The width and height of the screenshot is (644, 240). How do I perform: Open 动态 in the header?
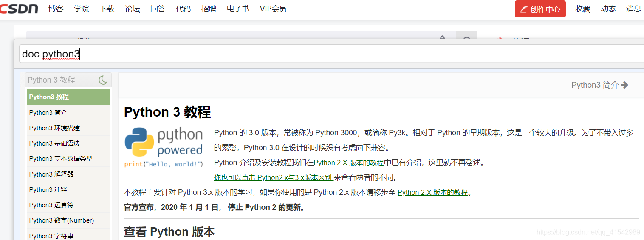[x=608, y=9]
